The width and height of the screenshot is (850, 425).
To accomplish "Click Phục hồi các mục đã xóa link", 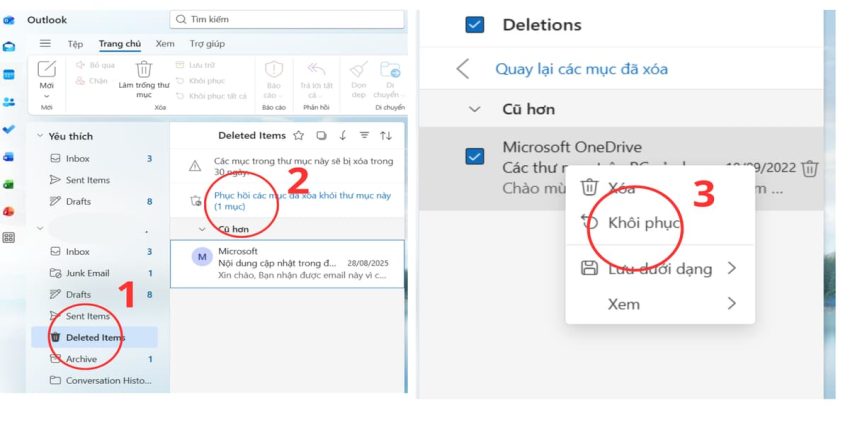I will point(302,201).
